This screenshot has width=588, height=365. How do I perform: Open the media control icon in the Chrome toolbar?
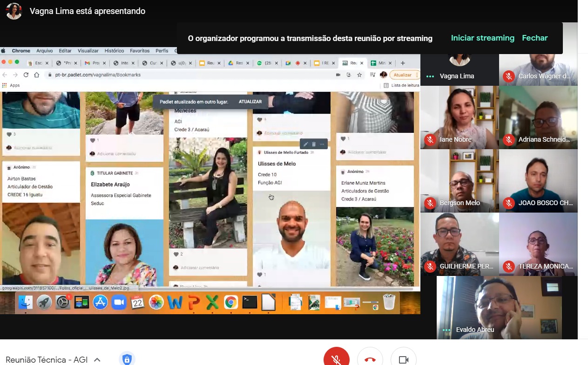[x=372, y=75]
